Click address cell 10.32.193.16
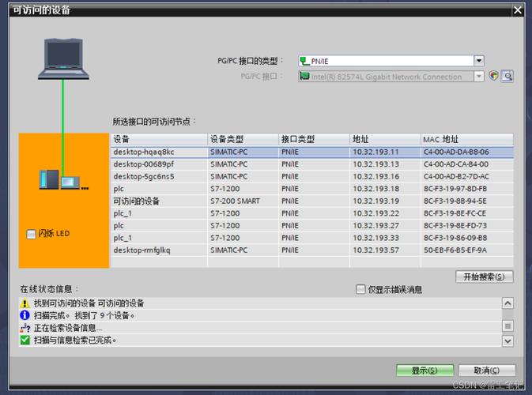Viewport: 532px width, 395px height. (x=385, y=176)
